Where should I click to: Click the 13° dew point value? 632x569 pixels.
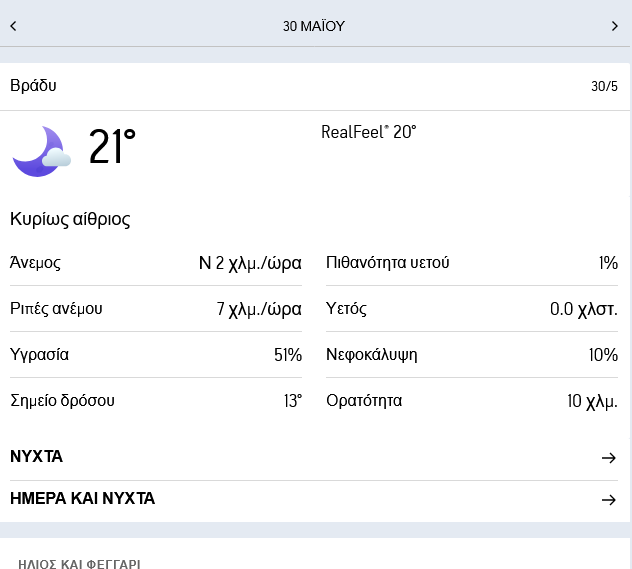click(x=293, y=401)
